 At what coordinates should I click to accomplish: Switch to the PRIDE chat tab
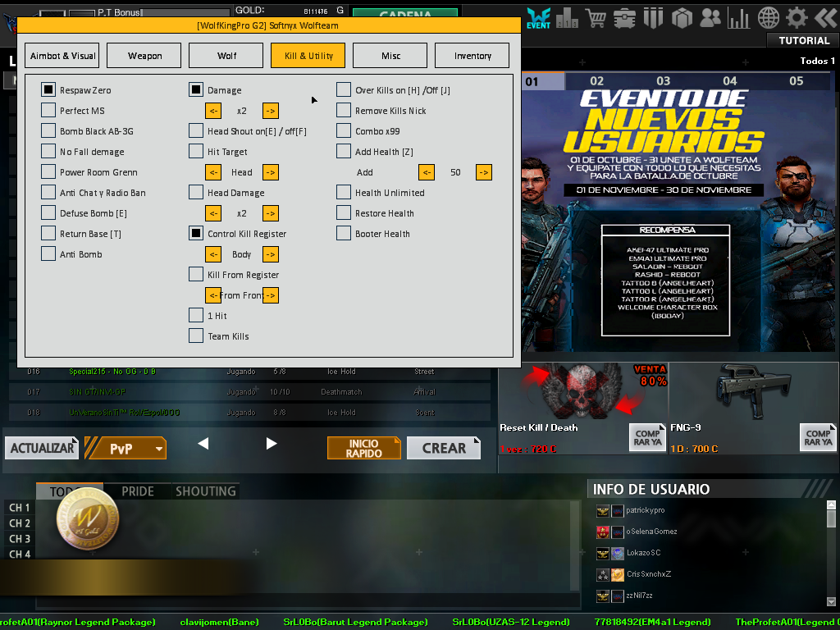point(137,491)
